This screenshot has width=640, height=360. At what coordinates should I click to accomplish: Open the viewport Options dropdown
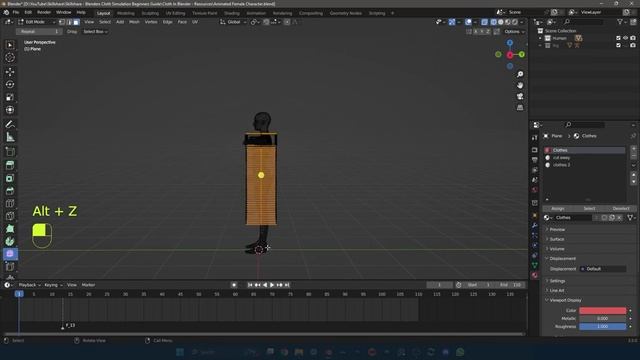(x=514, y=31)
